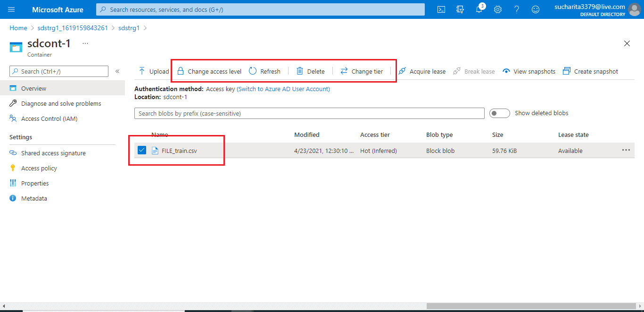
Task: Sort by the Access tier column header
Action: 375,135
